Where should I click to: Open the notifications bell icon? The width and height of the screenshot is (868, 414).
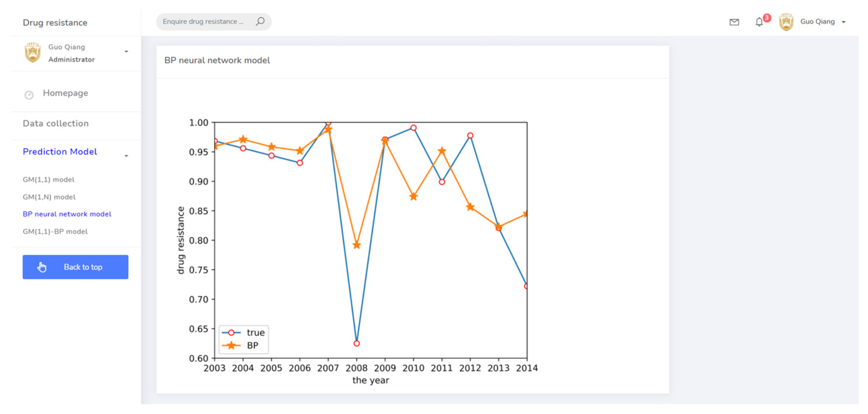click(759, 22)
